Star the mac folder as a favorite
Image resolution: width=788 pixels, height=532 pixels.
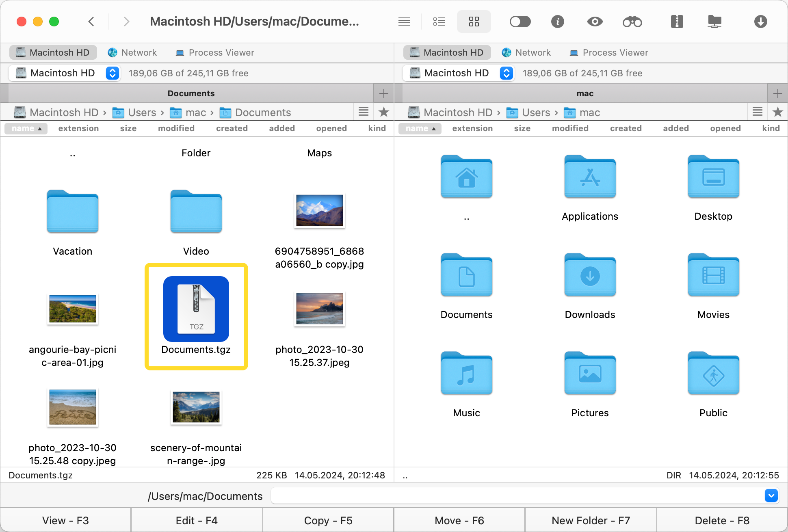click(778, 112)
